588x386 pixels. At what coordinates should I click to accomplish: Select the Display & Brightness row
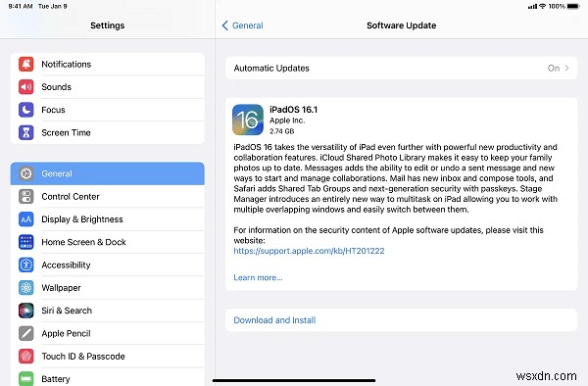click(x=108, y=219)
